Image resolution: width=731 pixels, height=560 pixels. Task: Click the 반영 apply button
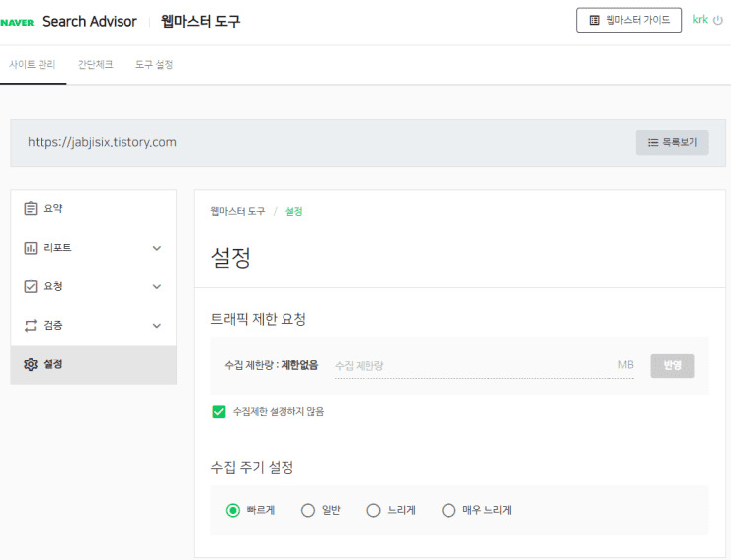673,365
